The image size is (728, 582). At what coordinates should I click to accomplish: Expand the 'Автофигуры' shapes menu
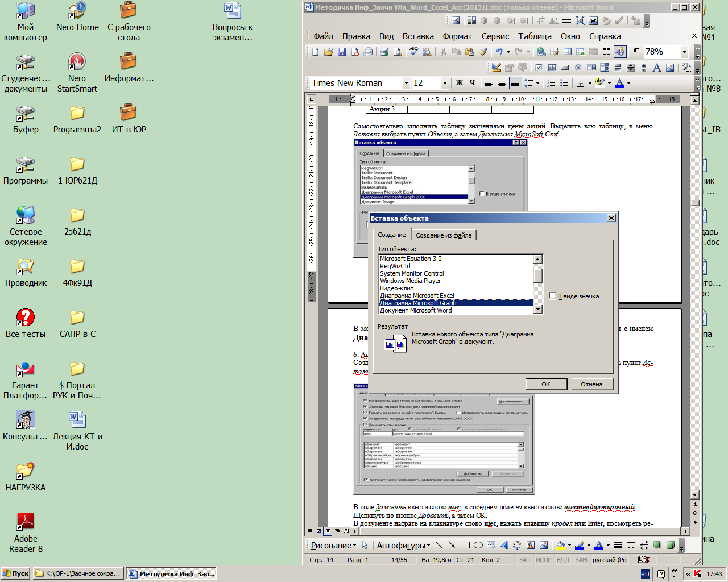click(403, 545)
